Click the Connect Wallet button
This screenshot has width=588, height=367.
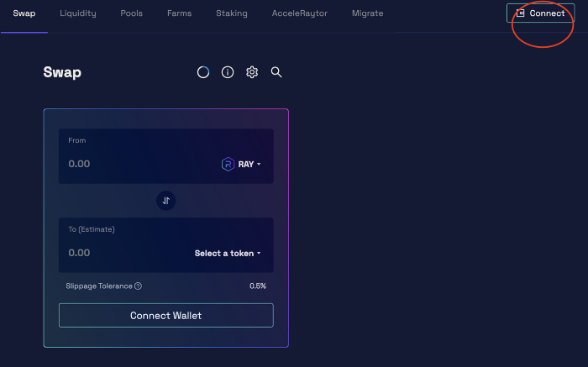(166, 315)
